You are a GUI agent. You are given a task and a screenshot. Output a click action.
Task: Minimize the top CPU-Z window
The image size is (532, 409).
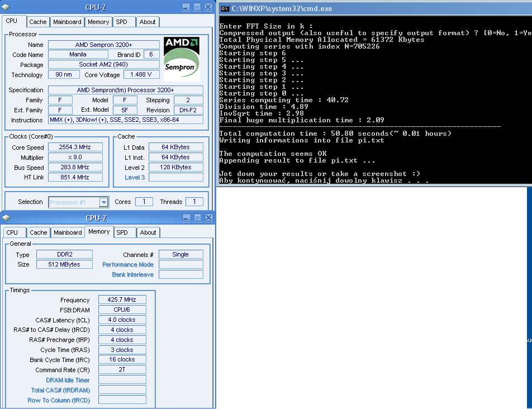(x=186, y=7)
